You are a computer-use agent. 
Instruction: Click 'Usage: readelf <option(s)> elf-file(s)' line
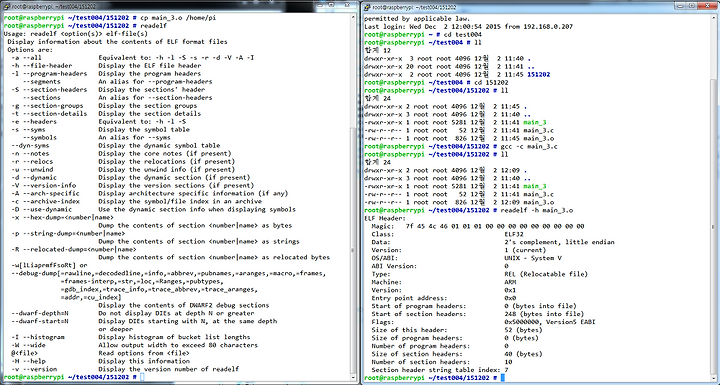click(x=75, y=34)
